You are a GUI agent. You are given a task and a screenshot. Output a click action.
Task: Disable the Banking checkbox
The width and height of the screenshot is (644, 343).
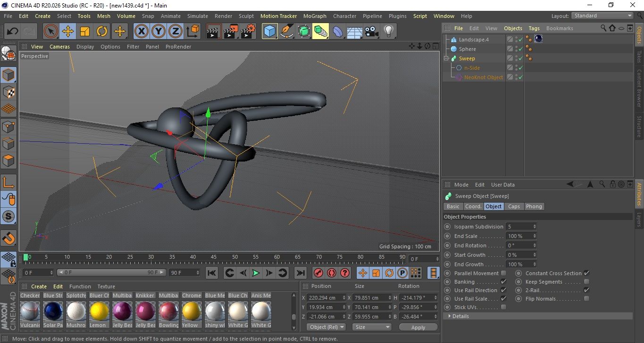click(503, 282)
